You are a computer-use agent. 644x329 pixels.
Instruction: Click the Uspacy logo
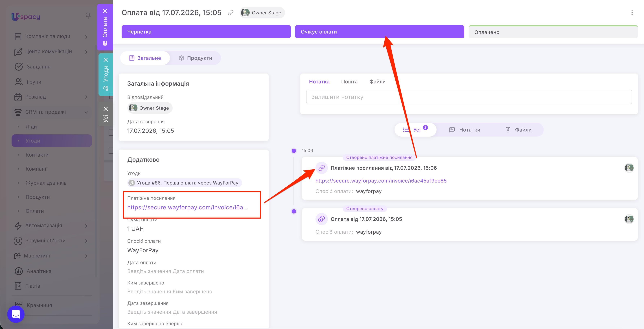click(x=26, y=17)
